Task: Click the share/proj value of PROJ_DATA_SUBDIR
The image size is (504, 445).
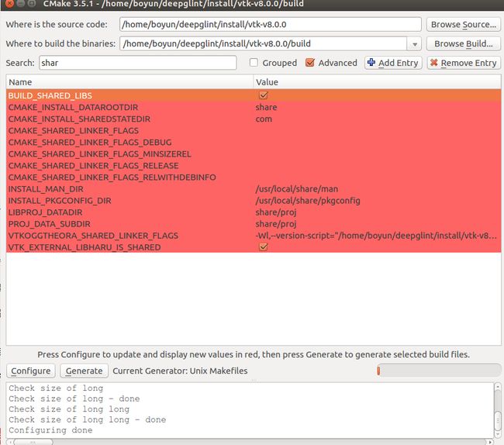Action: [276, 224]
